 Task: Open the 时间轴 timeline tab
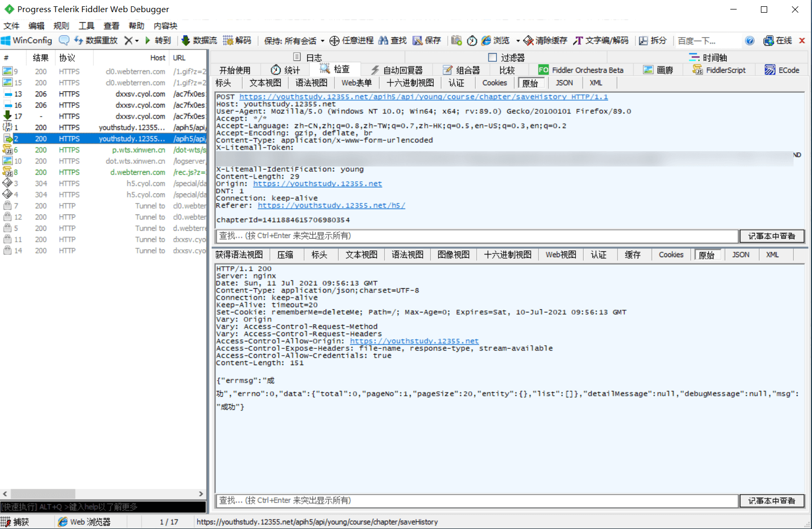(708, 57)
